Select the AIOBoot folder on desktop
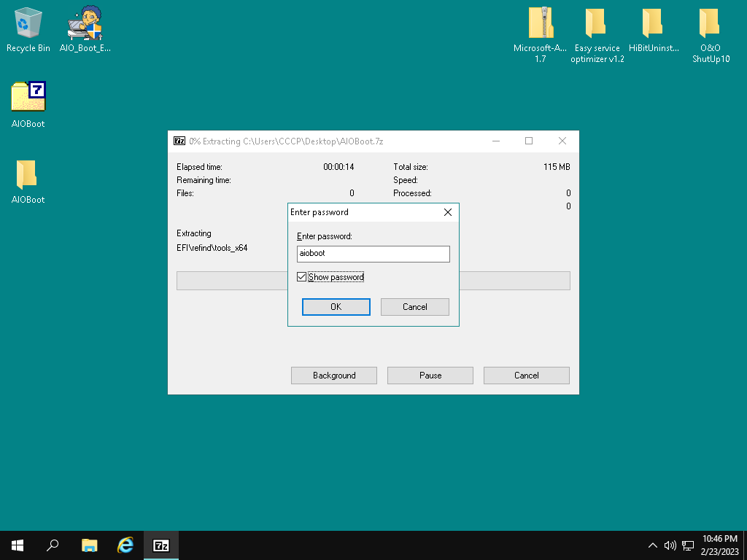This screenshot has width=747, height=560. tap(28, 175)
